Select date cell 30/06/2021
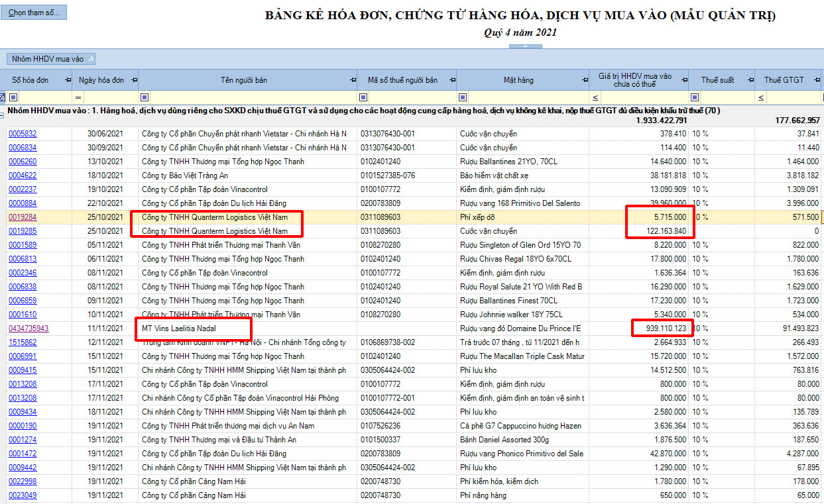The image size is (824, 504). (105, 133)
